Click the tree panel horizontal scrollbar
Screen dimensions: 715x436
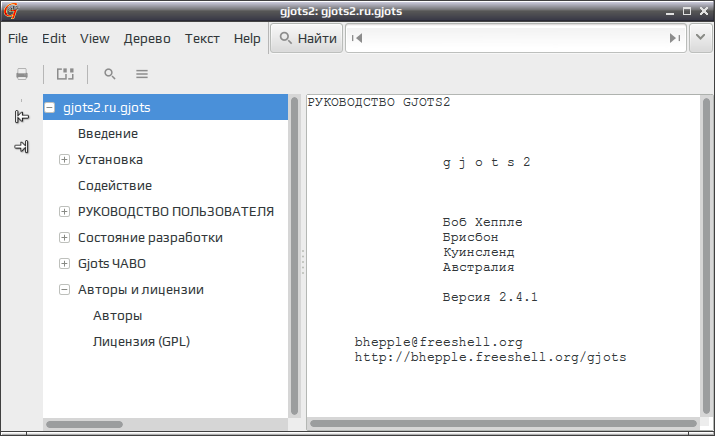(x=84, y=424)
